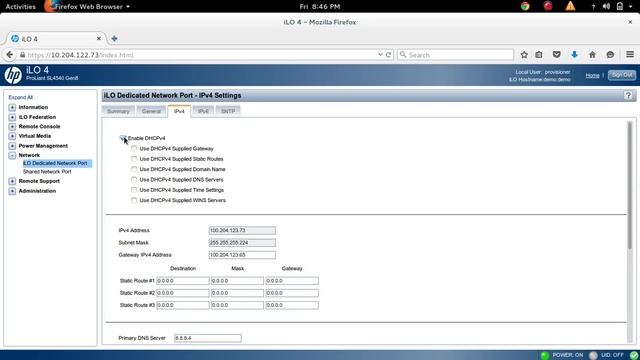Click the browser Search field
The image size is (640, 360).
click(x=456, y=55)
